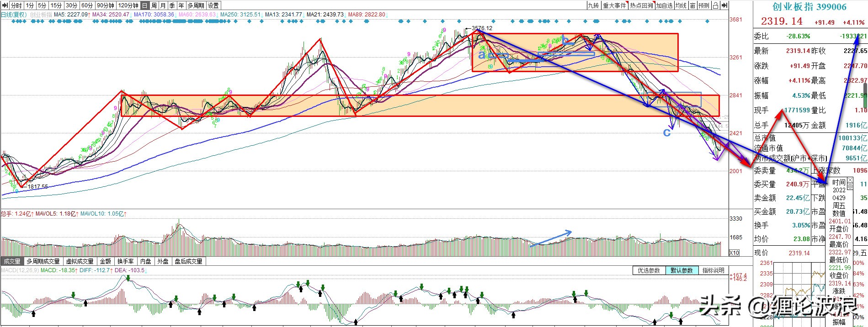
Task: Select the 周 weekly period tab
Action: [x=154, y=5]
